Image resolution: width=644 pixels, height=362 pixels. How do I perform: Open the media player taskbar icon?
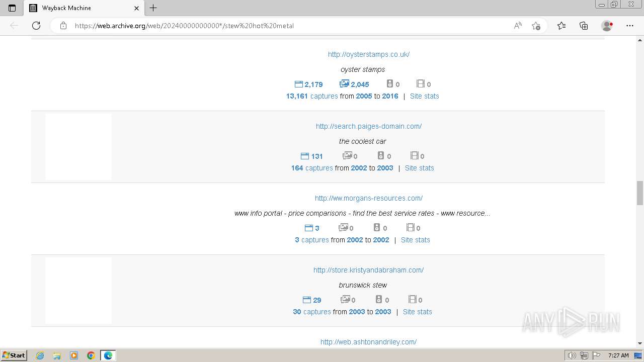coord(74,355)
